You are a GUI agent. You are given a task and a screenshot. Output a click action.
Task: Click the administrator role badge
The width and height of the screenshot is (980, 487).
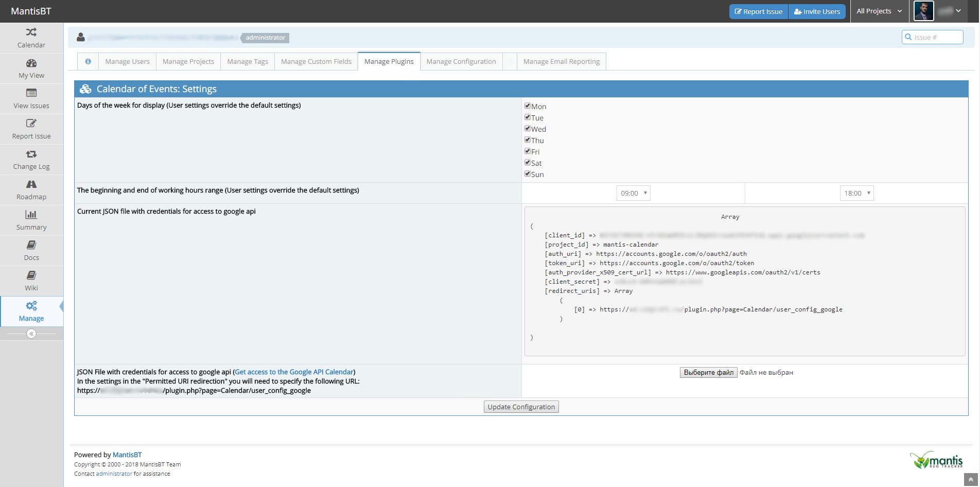click(x=265, y=38)
